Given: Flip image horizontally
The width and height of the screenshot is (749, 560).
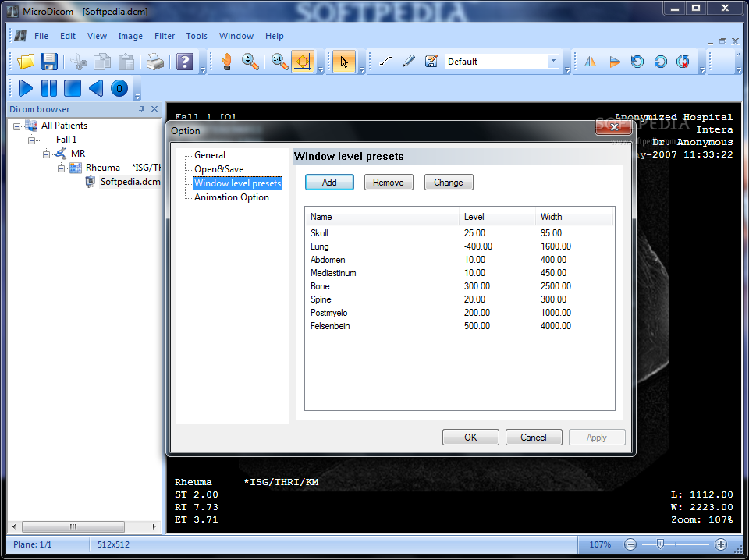Looking at the screenshot, I should coord(591,62).
